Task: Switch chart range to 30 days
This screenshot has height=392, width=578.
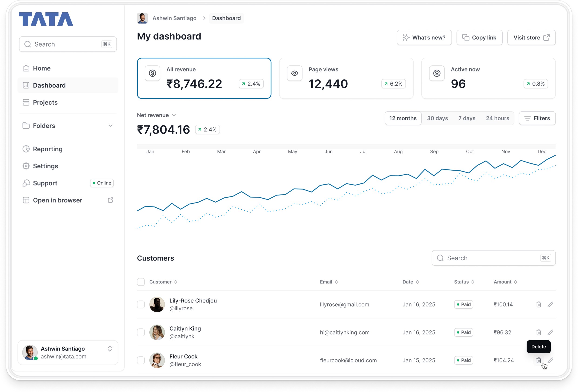Action: click(437, 118)
